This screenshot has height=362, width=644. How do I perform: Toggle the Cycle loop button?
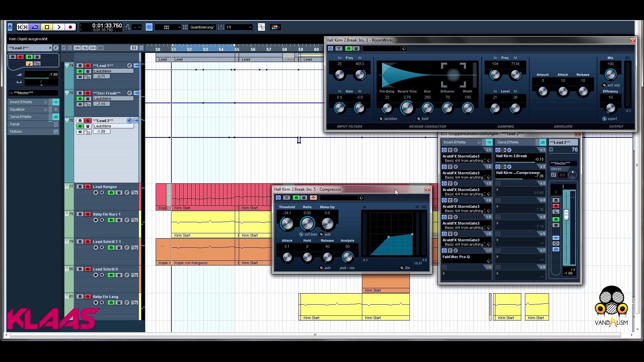coord(35,27)
